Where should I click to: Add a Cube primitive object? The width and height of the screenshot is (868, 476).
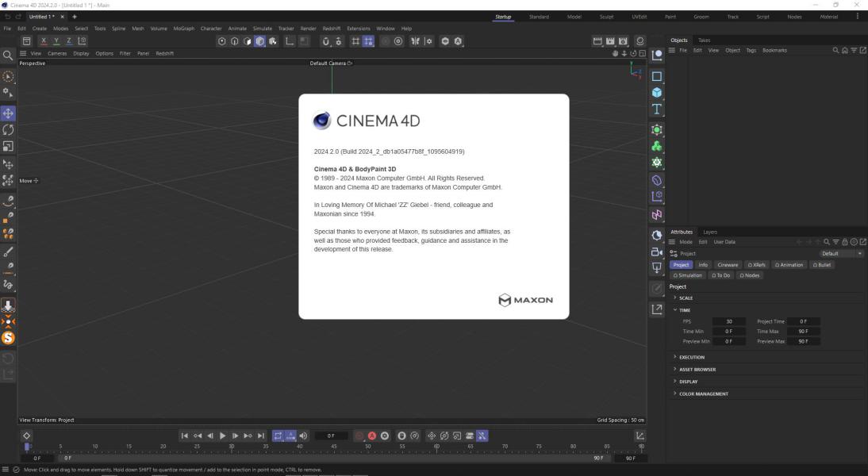pos(657,93)
